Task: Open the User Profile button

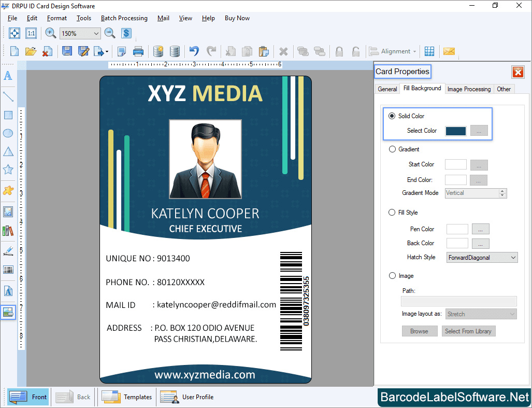Action: pos(187,397)
